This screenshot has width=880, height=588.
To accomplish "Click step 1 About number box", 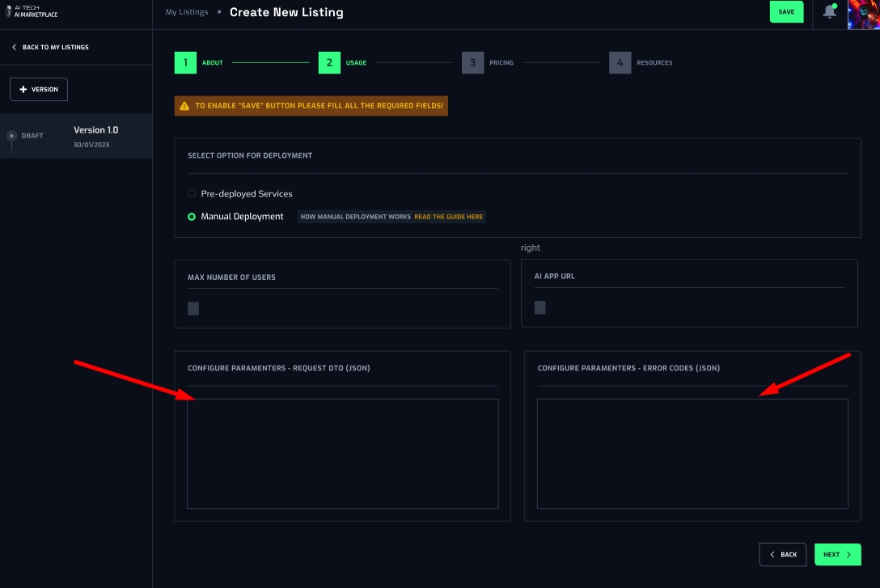I will point(185,62).
